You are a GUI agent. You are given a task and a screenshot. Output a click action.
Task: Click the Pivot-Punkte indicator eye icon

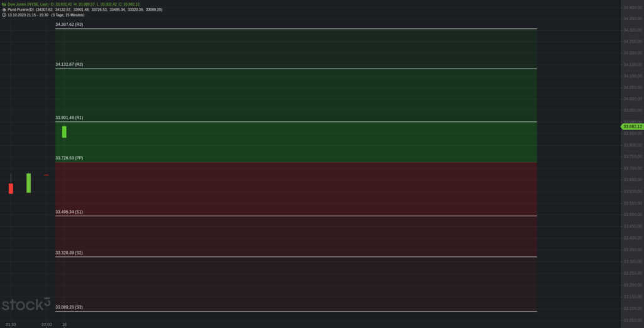[x=4, y=9]
